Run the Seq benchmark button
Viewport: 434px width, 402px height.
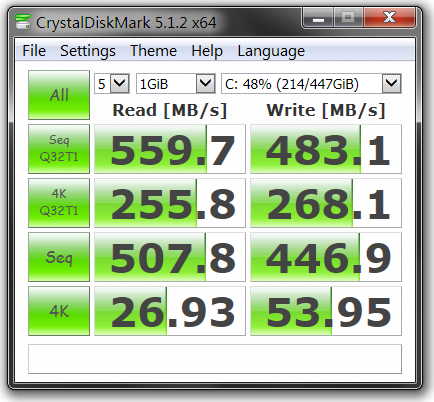(x=59, y=257)
